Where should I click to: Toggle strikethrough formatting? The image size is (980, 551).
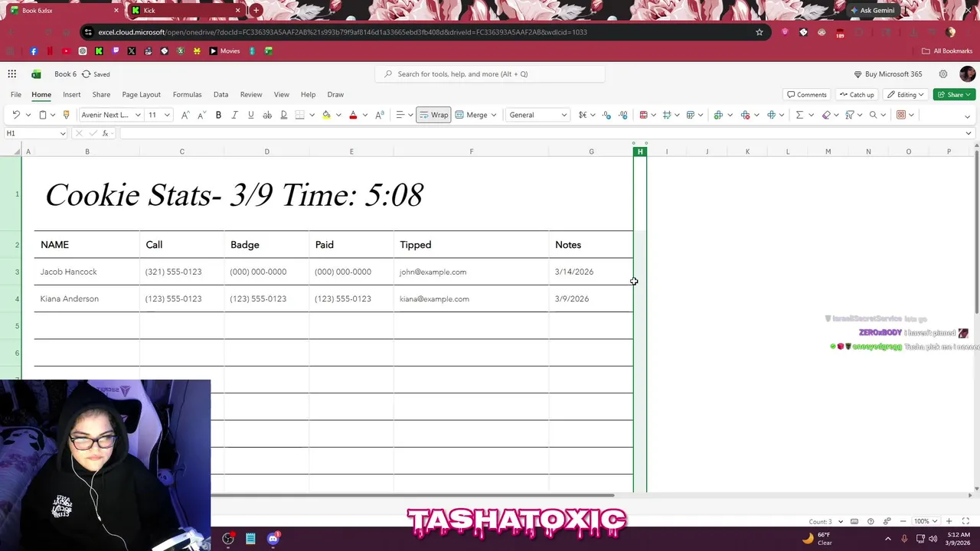click(267, 115)
